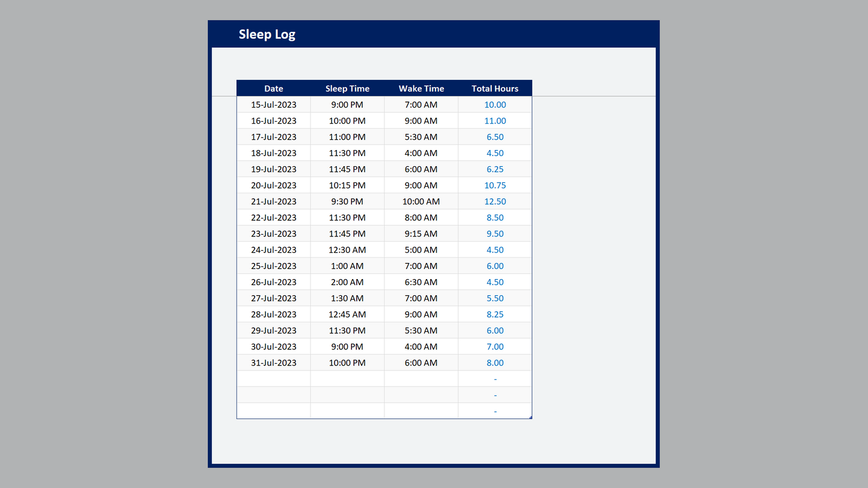Select the 23-Jul-2023 date cell

coord(273,233)
